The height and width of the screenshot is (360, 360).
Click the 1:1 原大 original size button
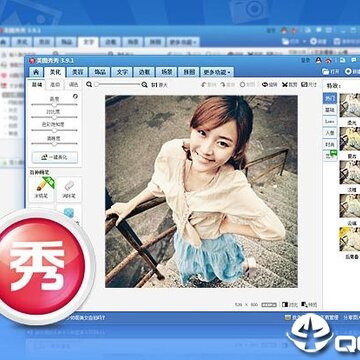pyautogui.click(x=159, y=85)
